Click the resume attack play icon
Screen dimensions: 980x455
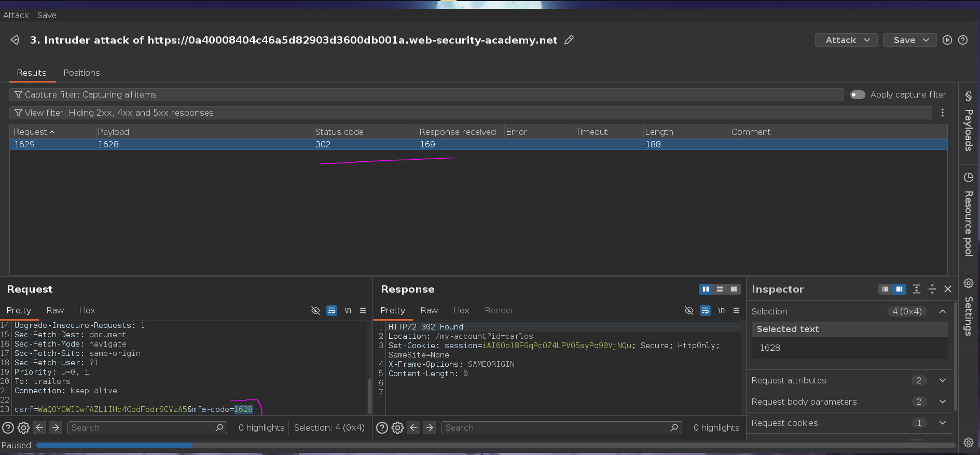pos(947,40)
